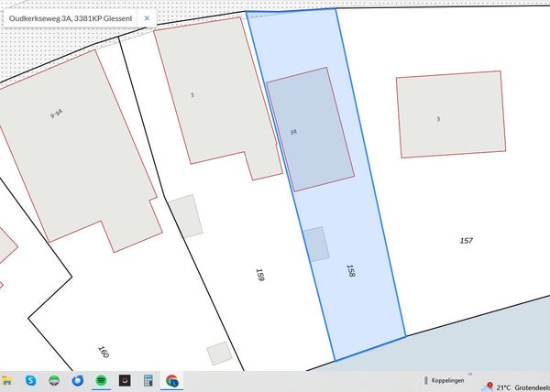The height and width of the screenshot is (392, 550).
Task: Open File Explorer folder icon in taskbar
Action: [x=6, y=380]
